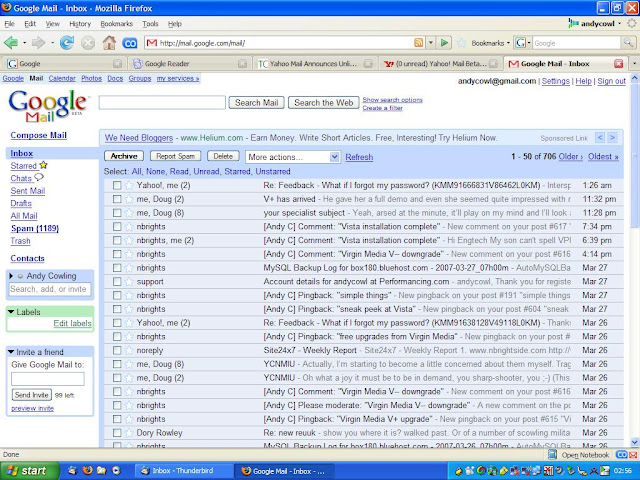Open the back button history dropdown
The width and height of the screenshot is (640, 480).
coord(24,42)
